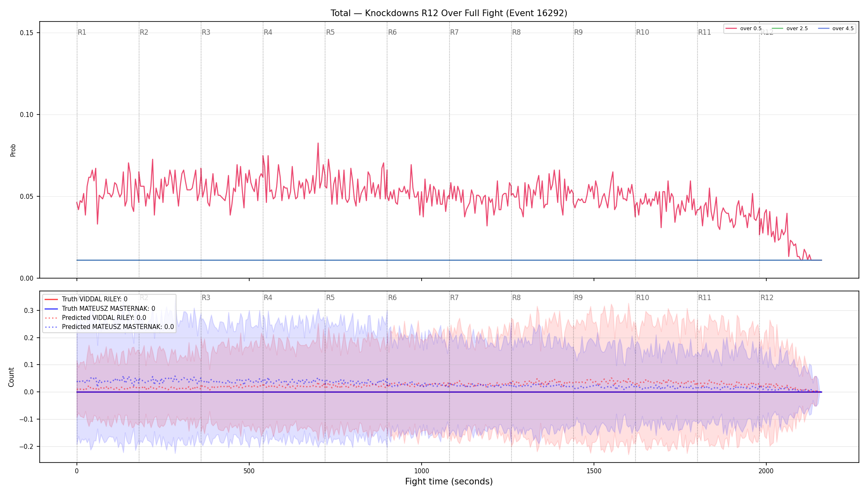Click the R4 round label in Count chart
The height and width of the screenshot is (496, 868).
click(x=268, y=298)
